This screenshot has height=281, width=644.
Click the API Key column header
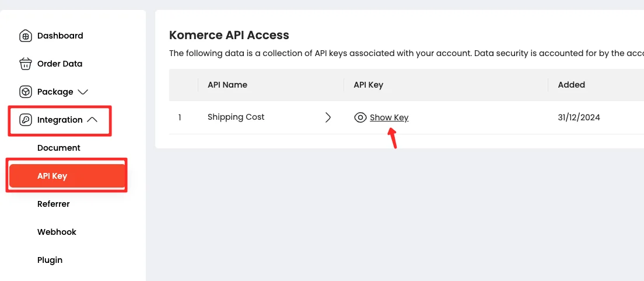click(x=368, y=85)
